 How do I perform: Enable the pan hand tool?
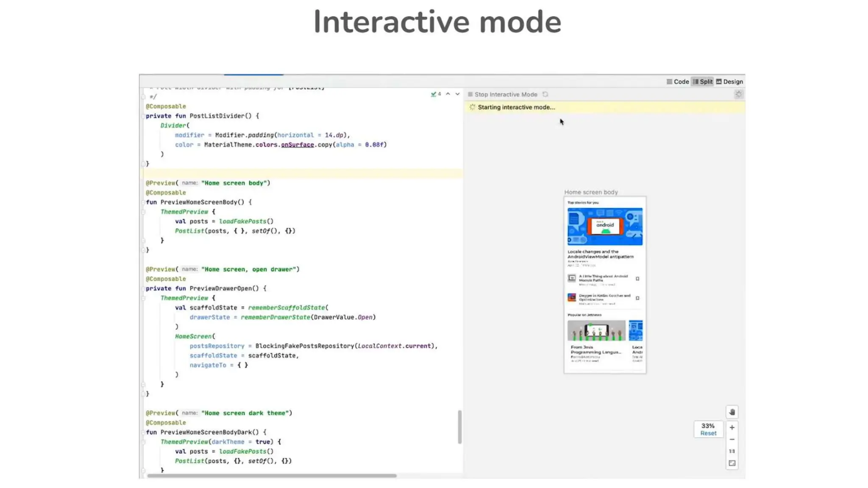732,412
